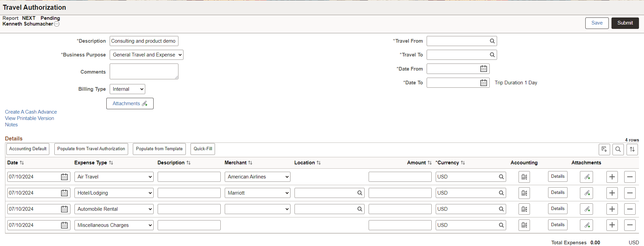Open currency lookup for Air Travel row
The width and height of the screenshot is (644, 246).
point(501,177)
